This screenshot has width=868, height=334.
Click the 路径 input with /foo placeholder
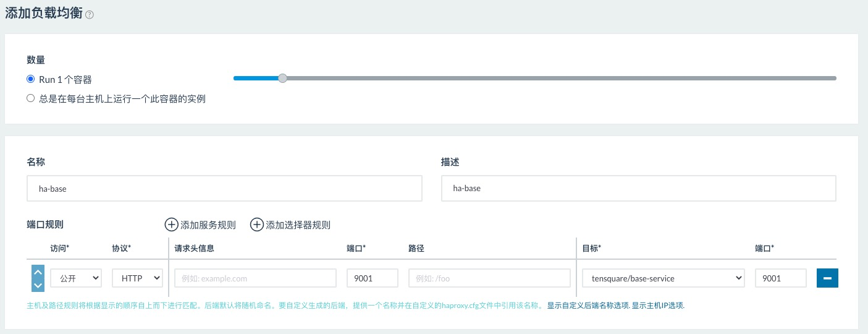(489, 278)
